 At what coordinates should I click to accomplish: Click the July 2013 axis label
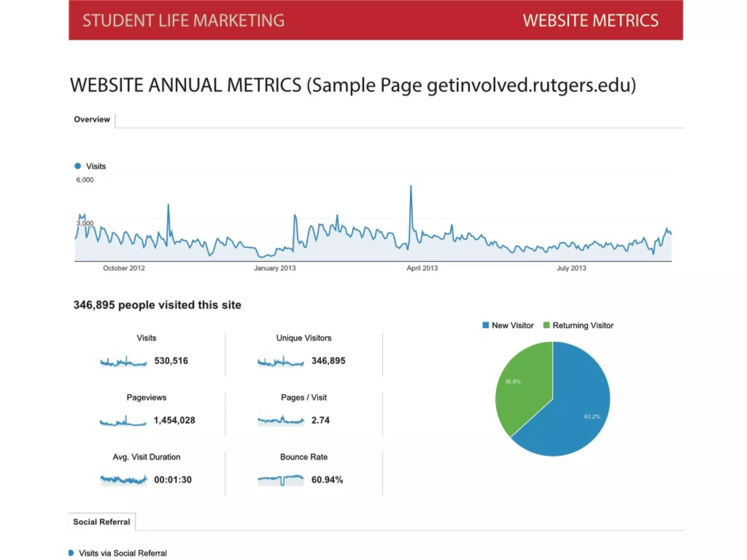tap(571, 268)
